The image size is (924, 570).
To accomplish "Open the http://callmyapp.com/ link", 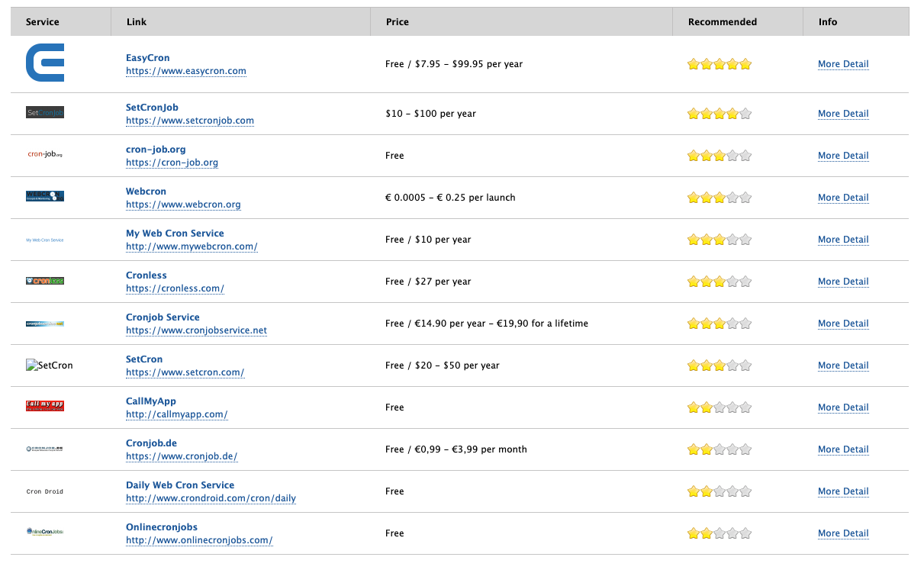I will tap(177, 414).
